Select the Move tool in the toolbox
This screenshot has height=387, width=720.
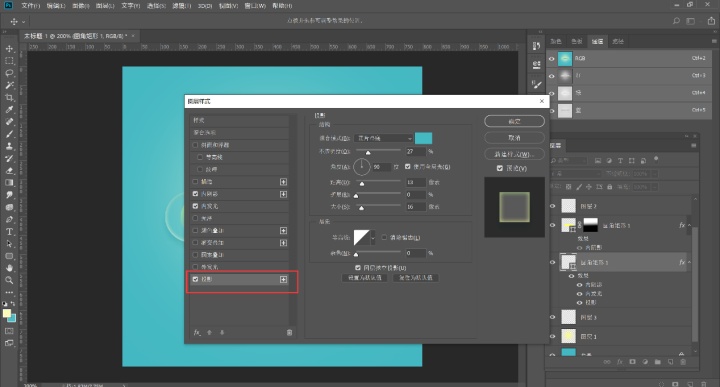[9, 49]
